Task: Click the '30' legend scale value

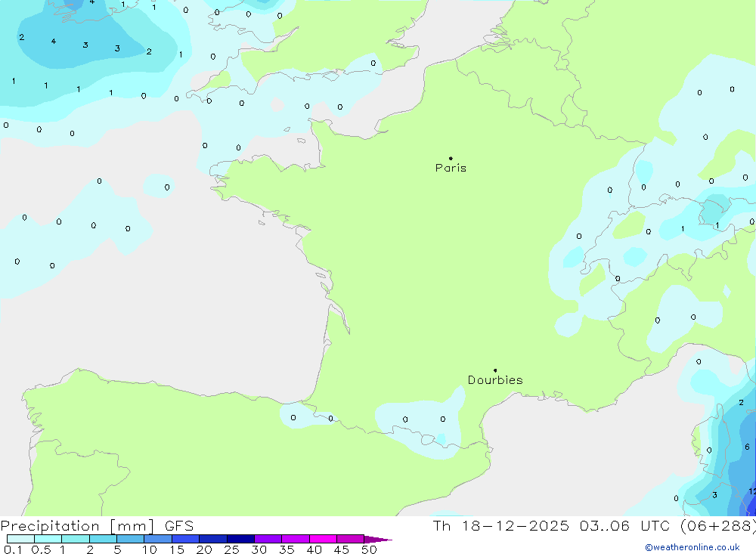Action: coord(259,549)
